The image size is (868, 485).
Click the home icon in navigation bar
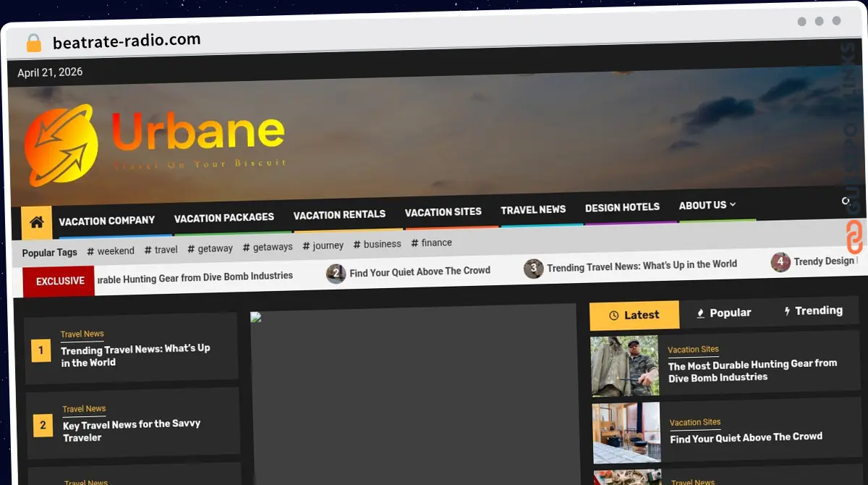tap(36, 222)
